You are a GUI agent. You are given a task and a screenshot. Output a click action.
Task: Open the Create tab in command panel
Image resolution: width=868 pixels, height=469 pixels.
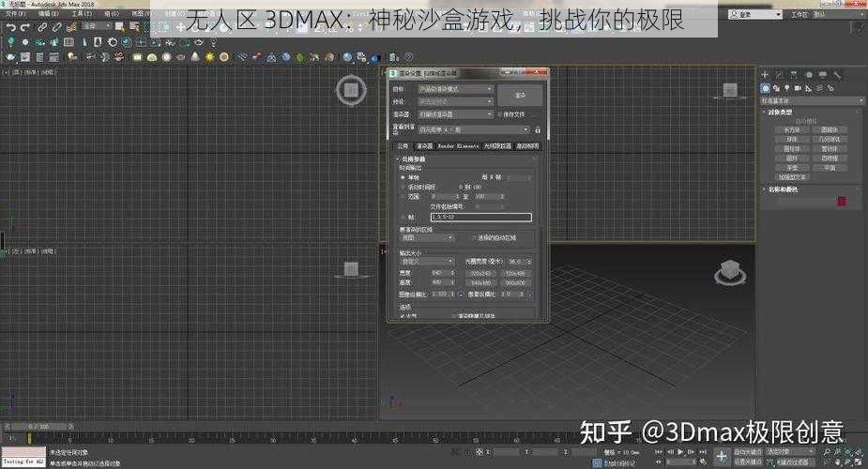[765, 75]
